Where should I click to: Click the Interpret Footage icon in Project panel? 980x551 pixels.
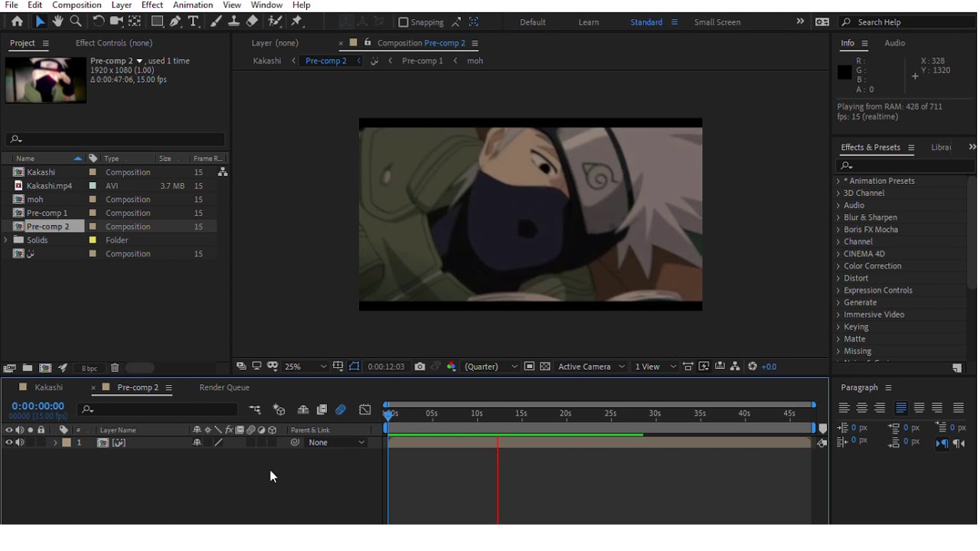pyautogui.click(x=10, y=370)
